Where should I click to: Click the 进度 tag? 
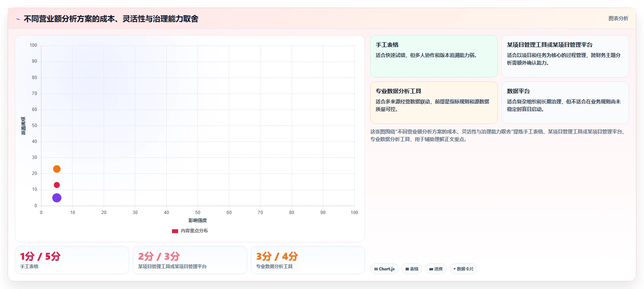(436, 269)
